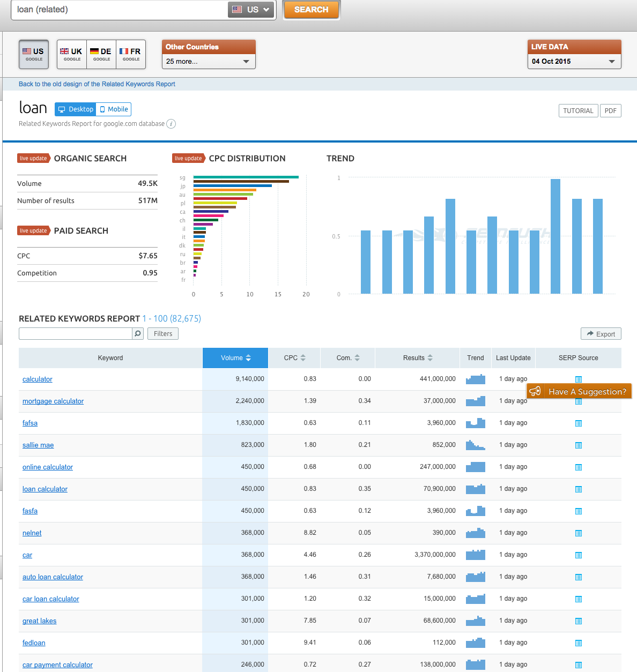Open the SERP Source icon for fedloan

click(x=579, y=643)
